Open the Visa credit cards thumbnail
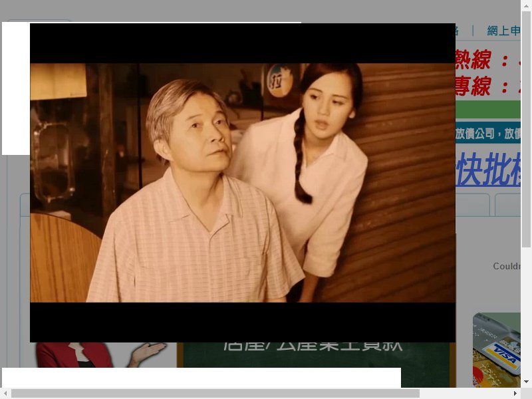Screen dimensions: 532x399 497,350
